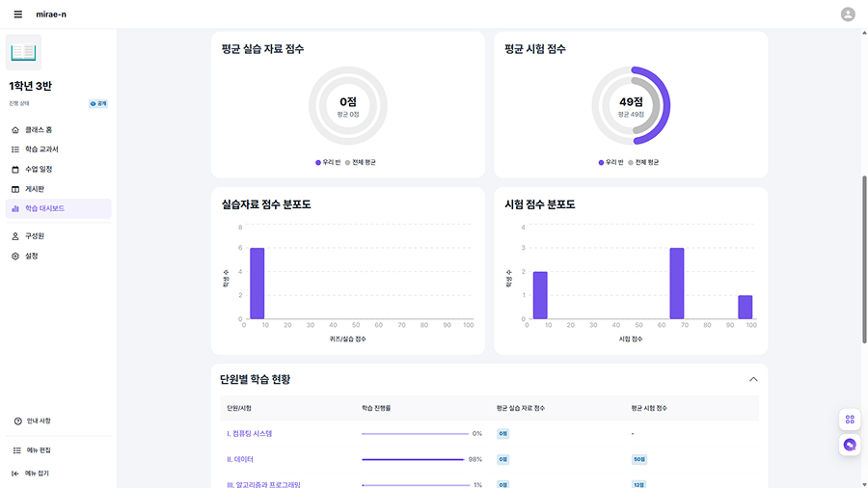Click the 공개 visibility badge

point(98,103)
